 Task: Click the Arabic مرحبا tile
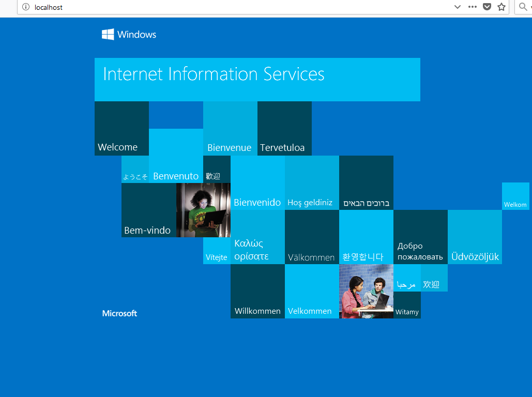coord(407,278)
